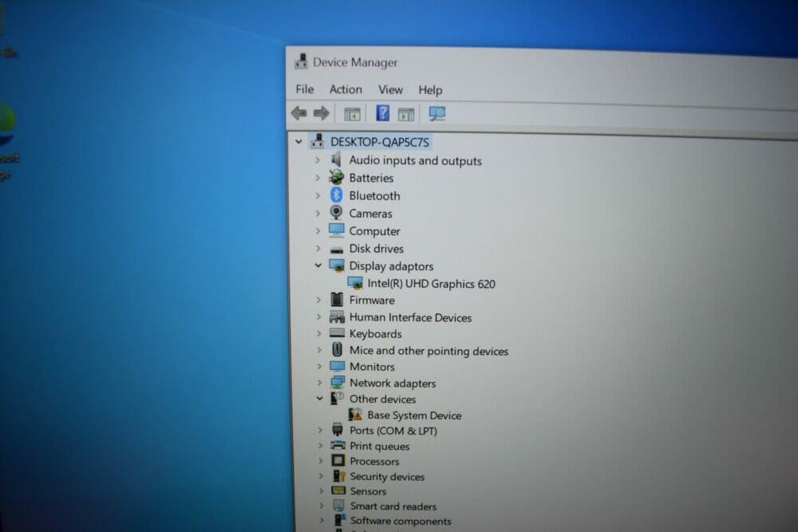Select the Sensors label
The height and width of the screenshot is (532, 798).
367,491
